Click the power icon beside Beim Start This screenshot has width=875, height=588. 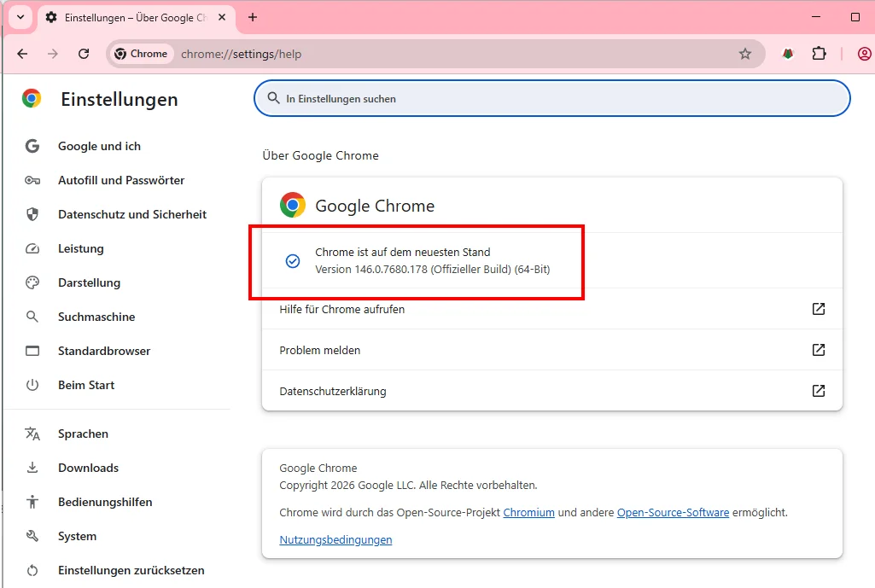(x=32, y=385)
